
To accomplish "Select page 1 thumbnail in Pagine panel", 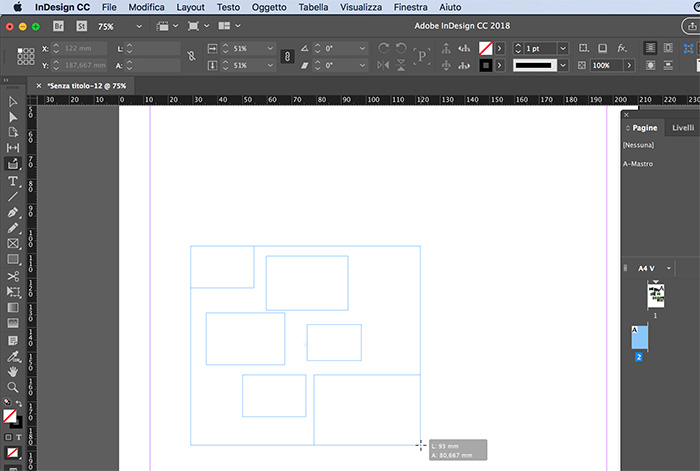I will pos(655,296).
